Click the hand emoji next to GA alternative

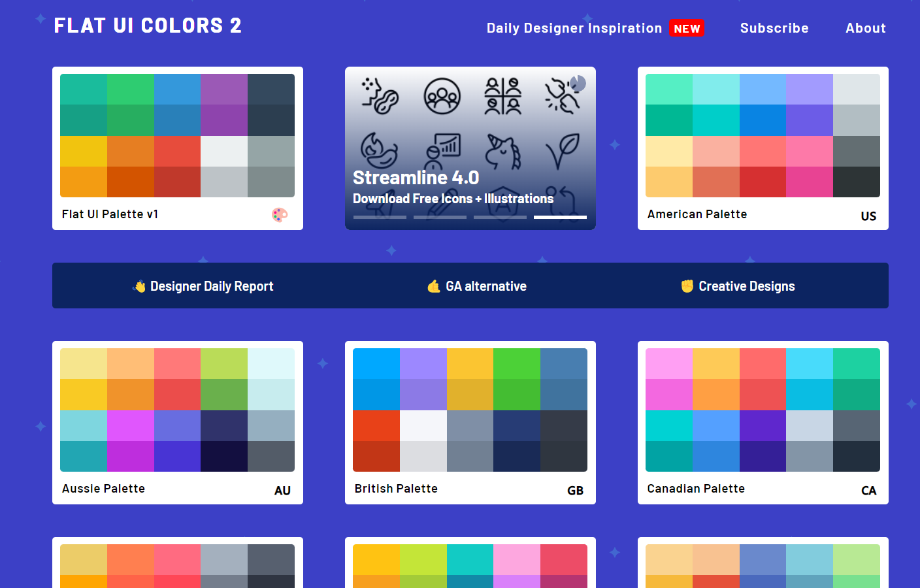coord(434,286)
